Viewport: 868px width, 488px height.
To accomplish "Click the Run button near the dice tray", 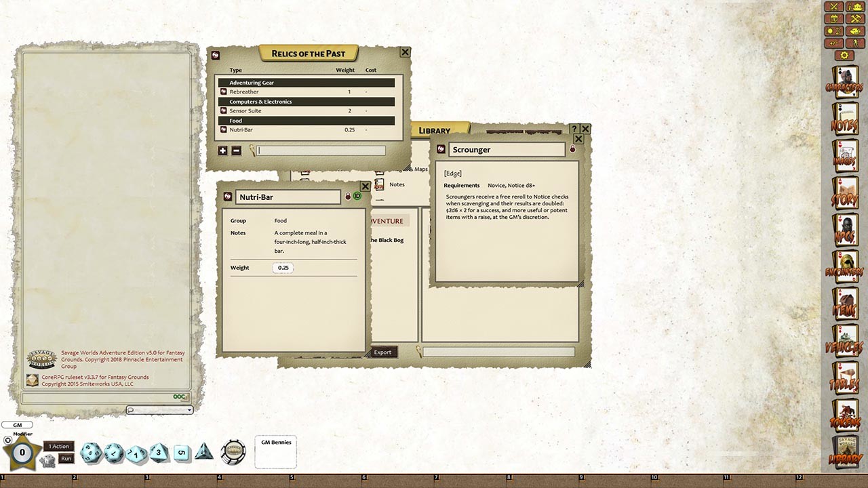I will [66, 459].
